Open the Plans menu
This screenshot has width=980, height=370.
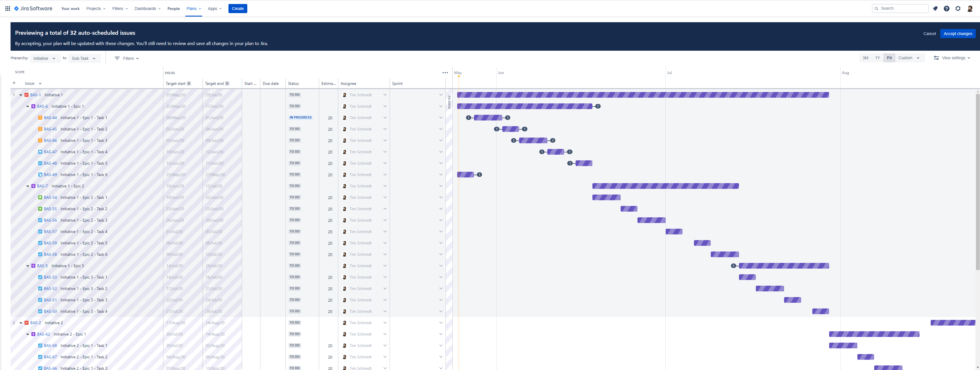click(194, 8)
